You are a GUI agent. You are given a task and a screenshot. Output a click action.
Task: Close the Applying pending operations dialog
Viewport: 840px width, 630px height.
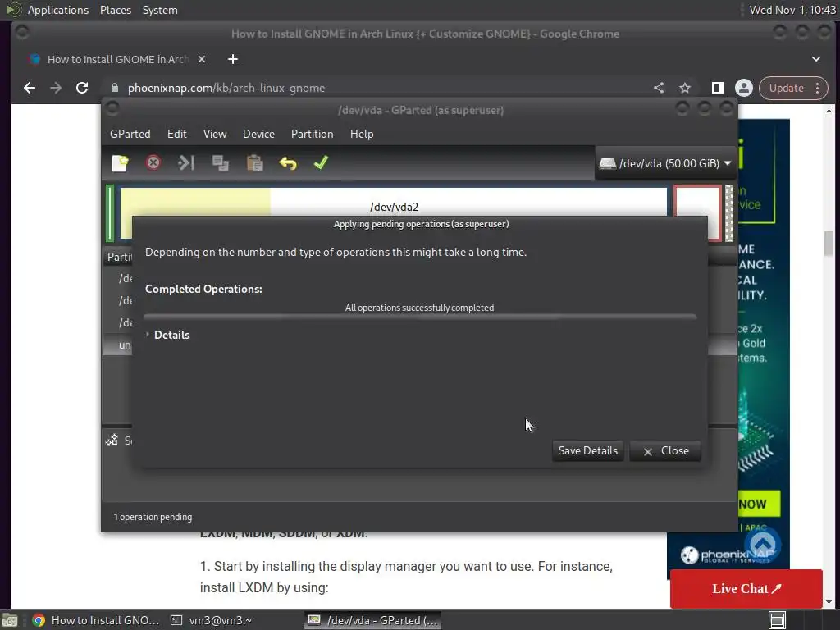tap(665, 451)
